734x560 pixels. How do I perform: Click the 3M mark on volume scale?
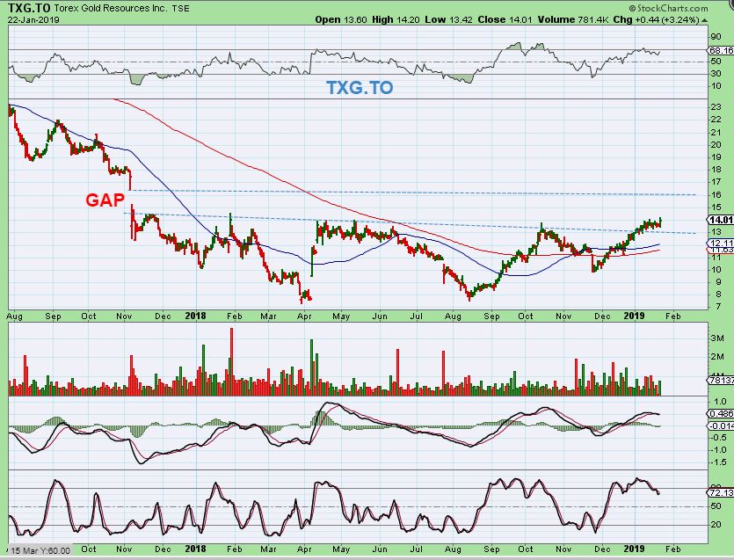[x=717, y=338]
